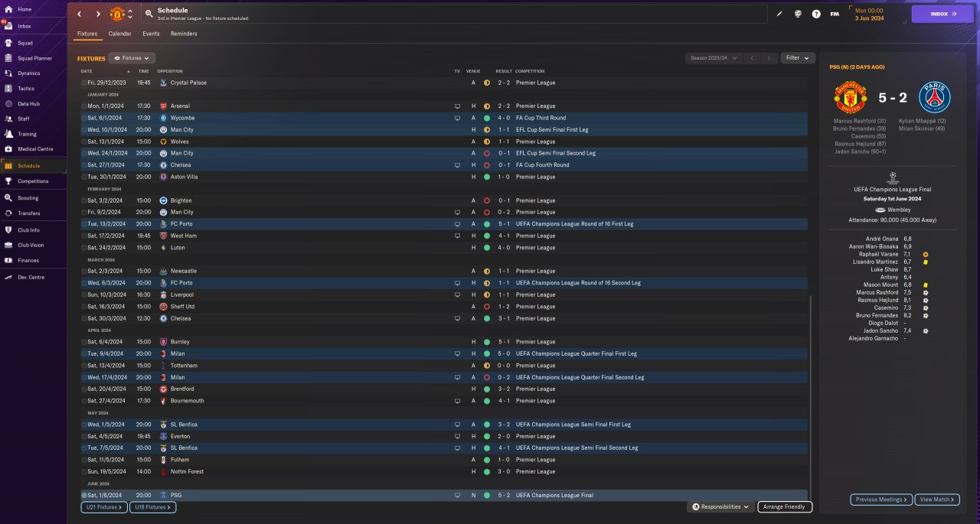Click the Wembley stadium name
This screenshot has width=980, height=524.
point(899,210)
